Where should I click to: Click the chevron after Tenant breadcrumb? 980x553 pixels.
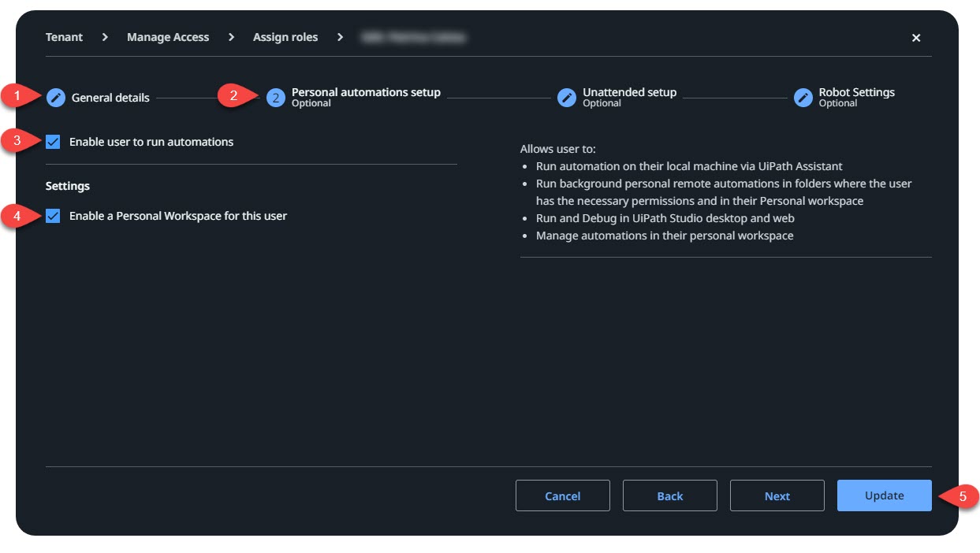(105, 37)
